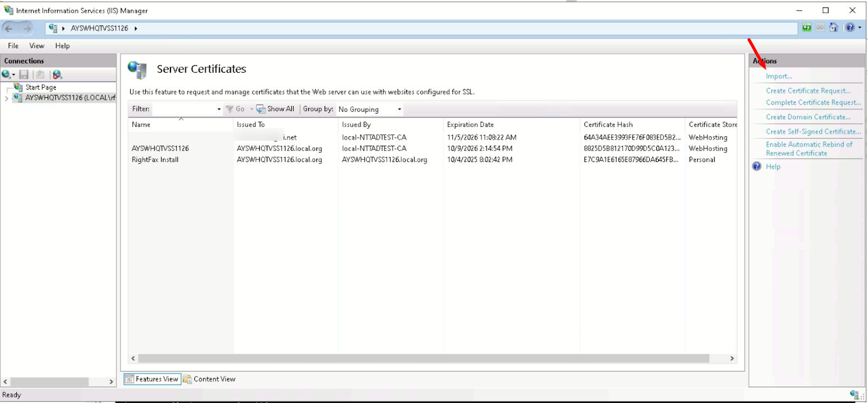Click into the Filter text field
This screenshot has width=868, height=403.
pos(184,109)
